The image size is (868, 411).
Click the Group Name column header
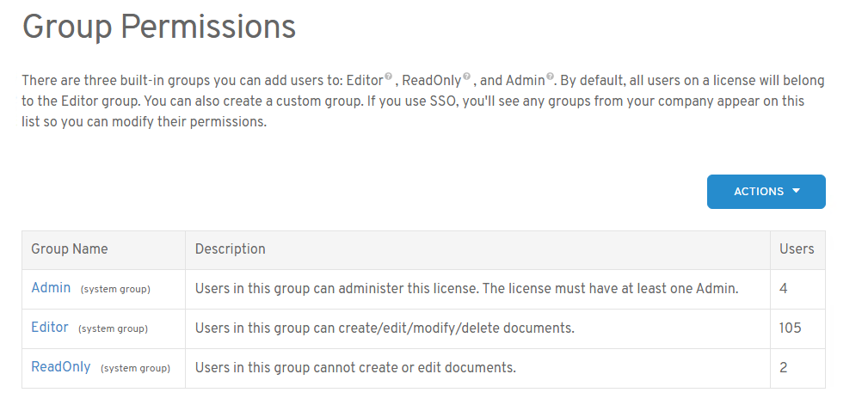[70, 249]
